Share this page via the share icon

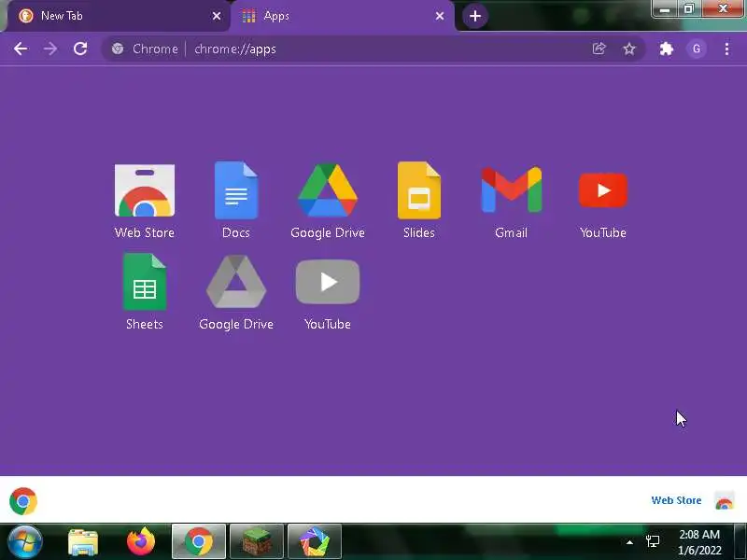[599, 49]
